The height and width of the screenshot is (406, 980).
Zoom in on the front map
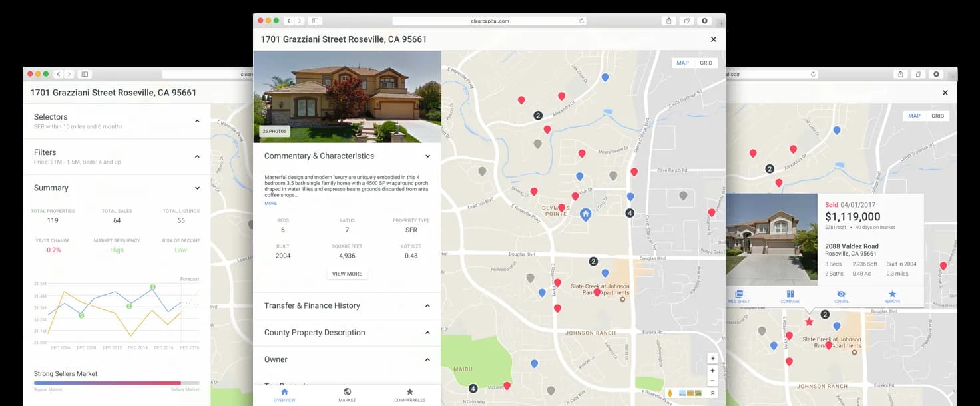(x=712, y=371)
